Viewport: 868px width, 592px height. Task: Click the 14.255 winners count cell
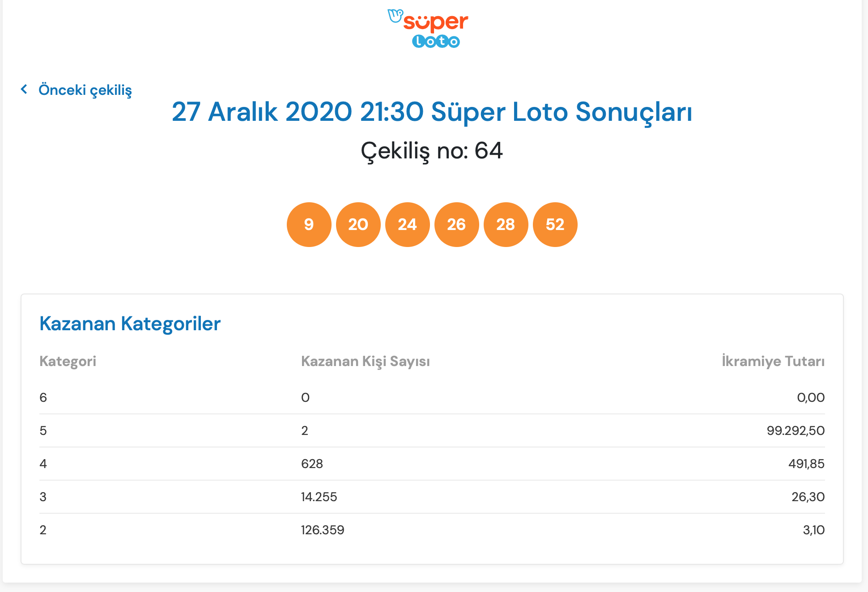coord(319,497)
